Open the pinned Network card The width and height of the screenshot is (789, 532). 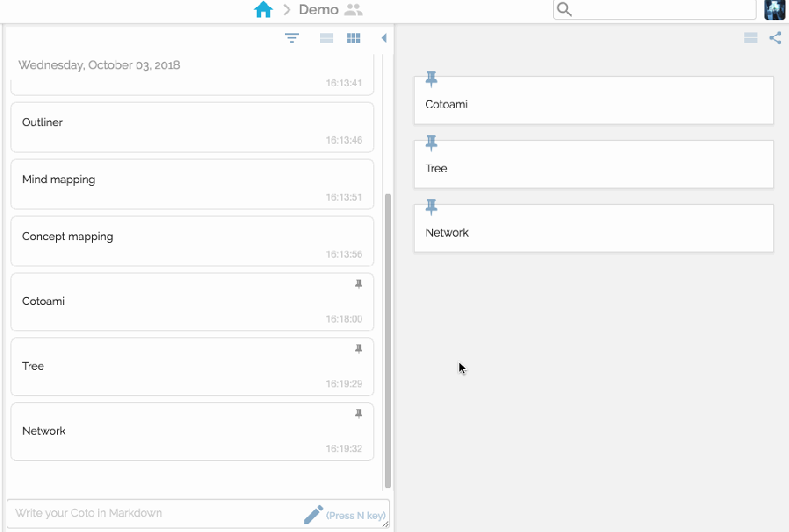594,232
